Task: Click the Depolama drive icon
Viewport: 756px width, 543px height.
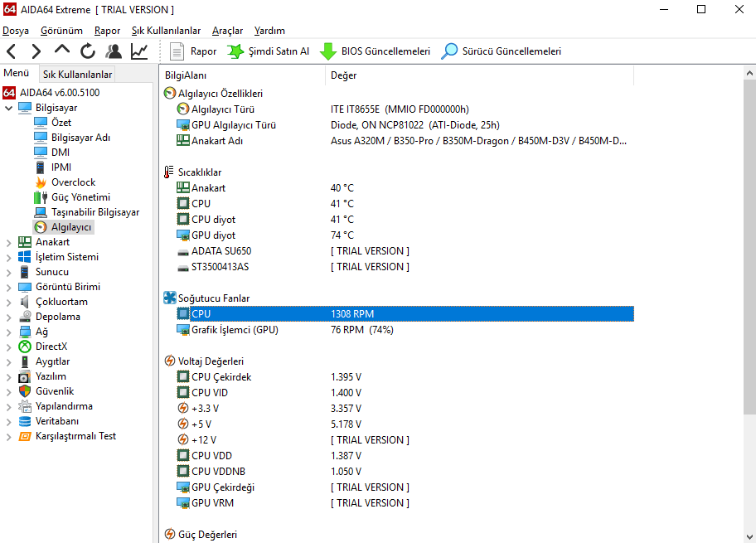Action: tap(25, 317)
